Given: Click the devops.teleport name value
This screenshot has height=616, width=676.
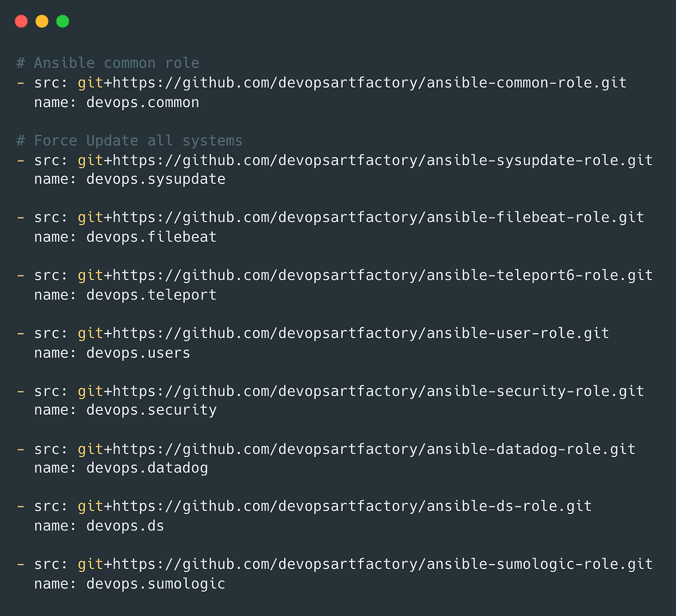Looking at the screenshot, I should [152, 295].
